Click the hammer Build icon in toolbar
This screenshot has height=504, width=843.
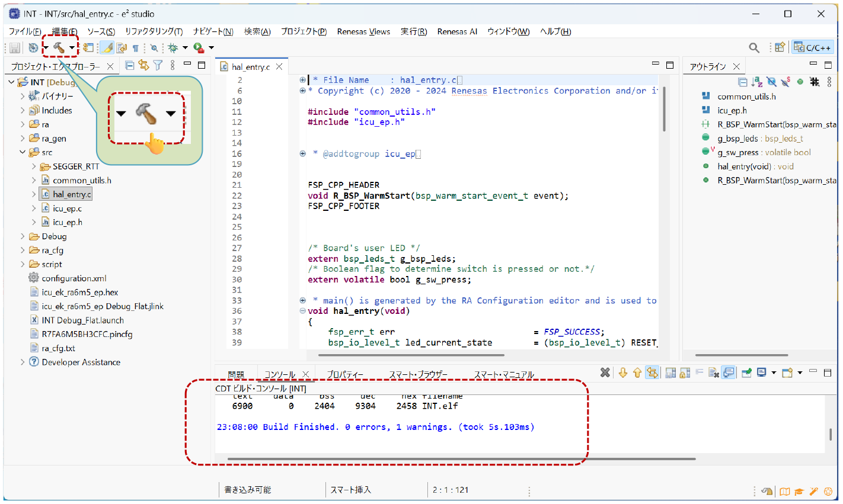point(59,48)
